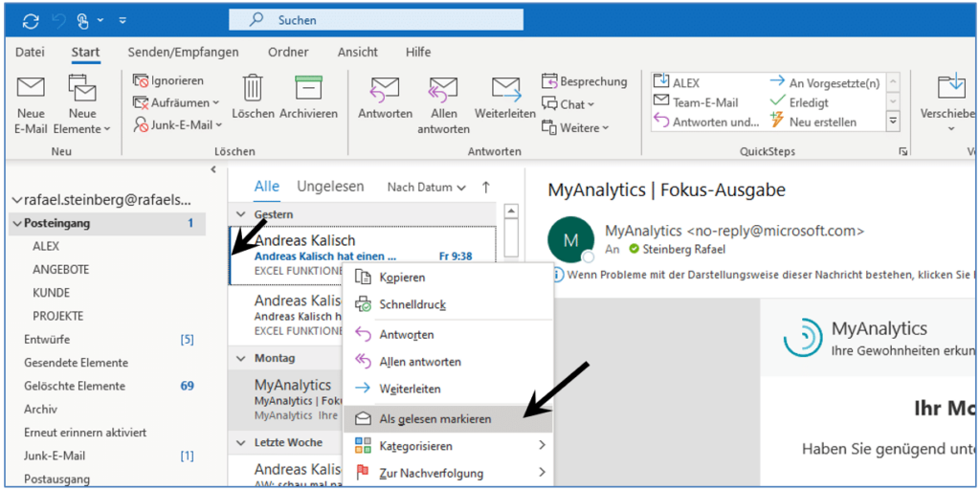This screenshot has height=490, width=980.
Task: Reverse sort order with the up arrow
Action: pos(485,187)
